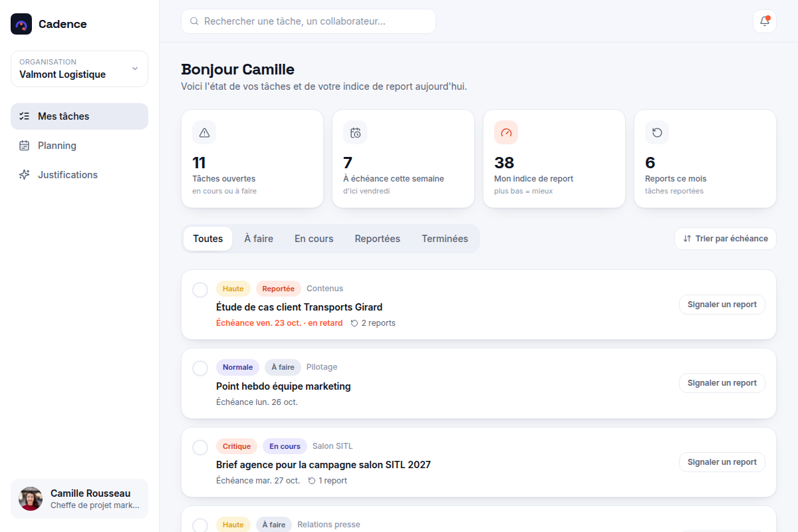798x532 pixels.
Task: Click the Planning calendar icon
Action: click(x=25, y=146)
